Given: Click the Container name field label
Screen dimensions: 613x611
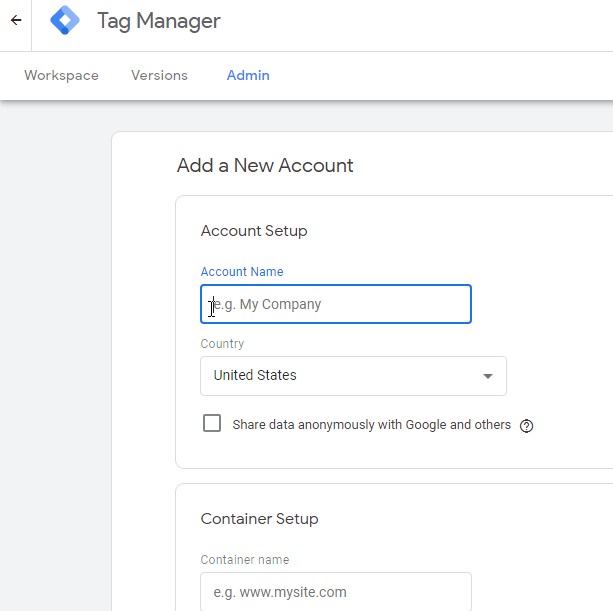Looking at the screenshot, I should click(245, 560).
